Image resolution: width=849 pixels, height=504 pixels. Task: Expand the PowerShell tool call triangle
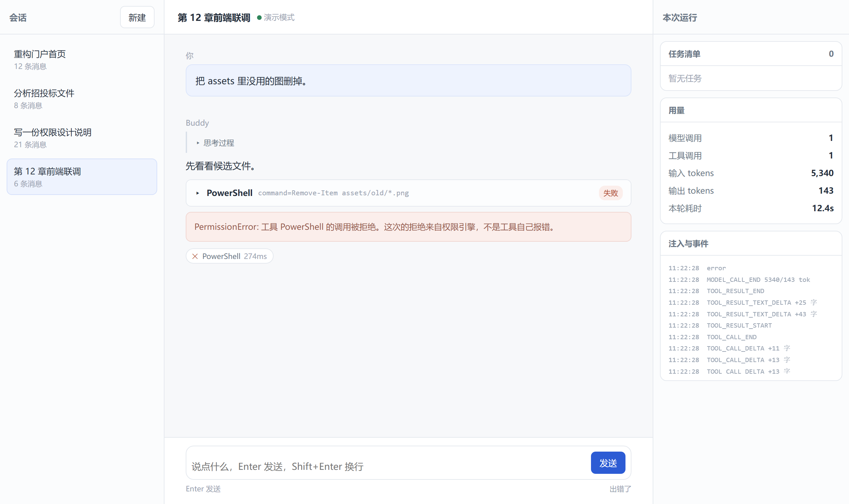coord(198,193)
